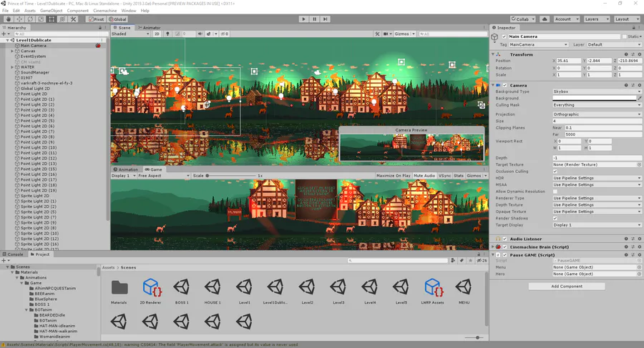Toggle scene lighting bulb icon
The height and width of the screenshot is (348, 644).
click(167, 34)
